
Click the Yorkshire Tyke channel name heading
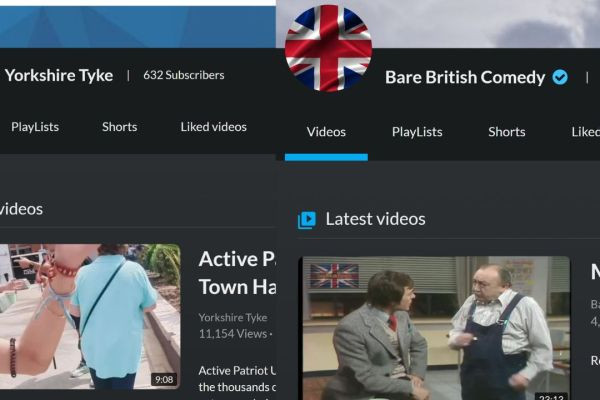point(59,75)
